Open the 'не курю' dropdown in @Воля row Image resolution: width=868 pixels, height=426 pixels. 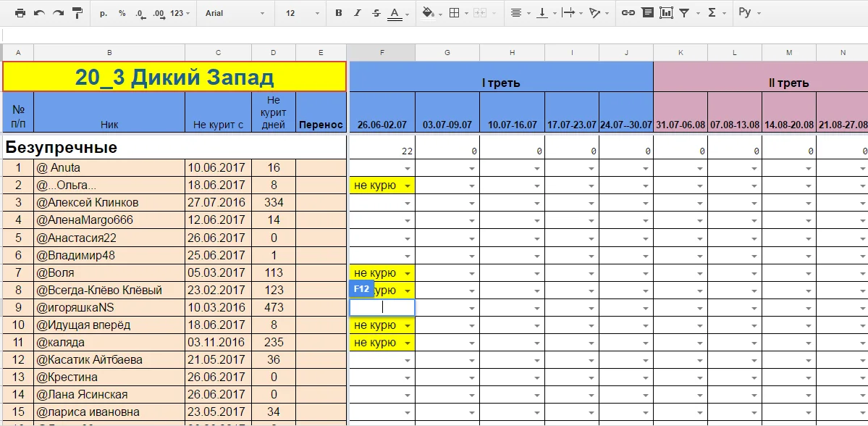(x=408, y=272)
